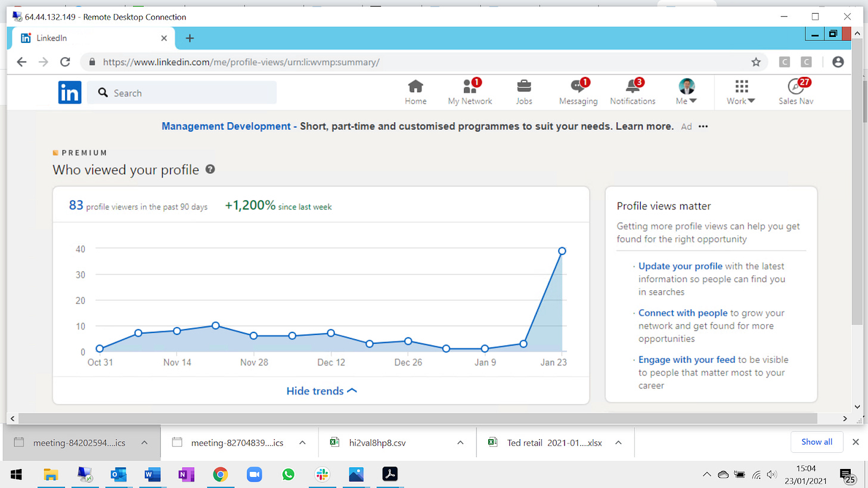
Task: Open new browser tab with plus
Action: pos(190,38)
